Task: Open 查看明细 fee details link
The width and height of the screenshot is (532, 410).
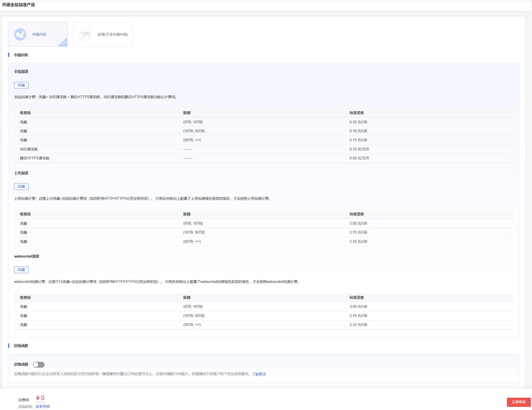Action: [43, 406]
